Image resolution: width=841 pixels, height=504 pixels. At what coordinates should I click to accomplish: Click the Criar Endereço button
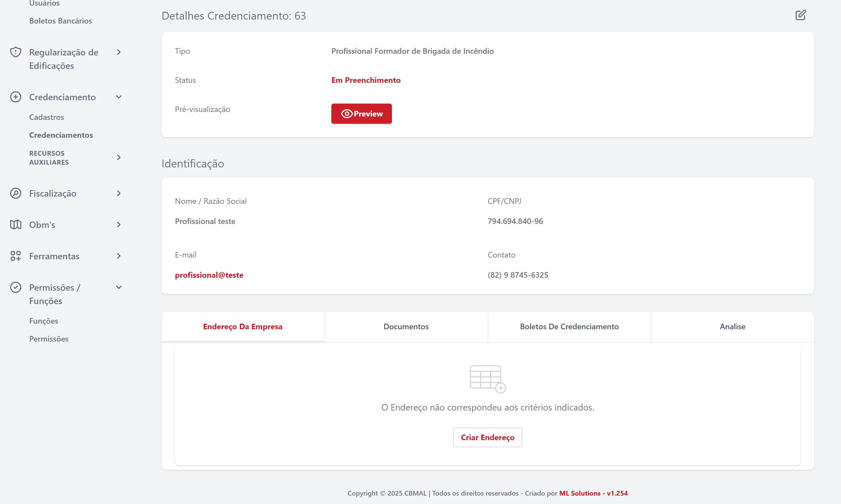tap(487, 437)
